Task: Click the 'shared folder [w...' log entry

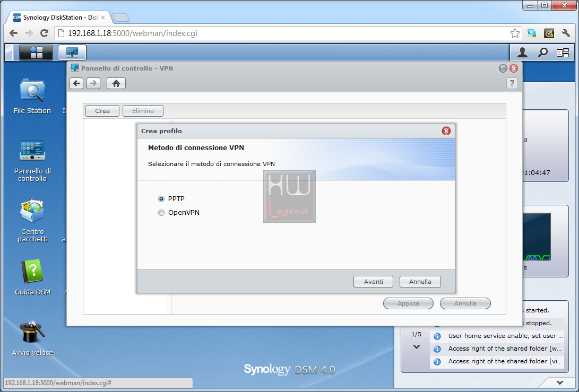Action: point(497,349)
